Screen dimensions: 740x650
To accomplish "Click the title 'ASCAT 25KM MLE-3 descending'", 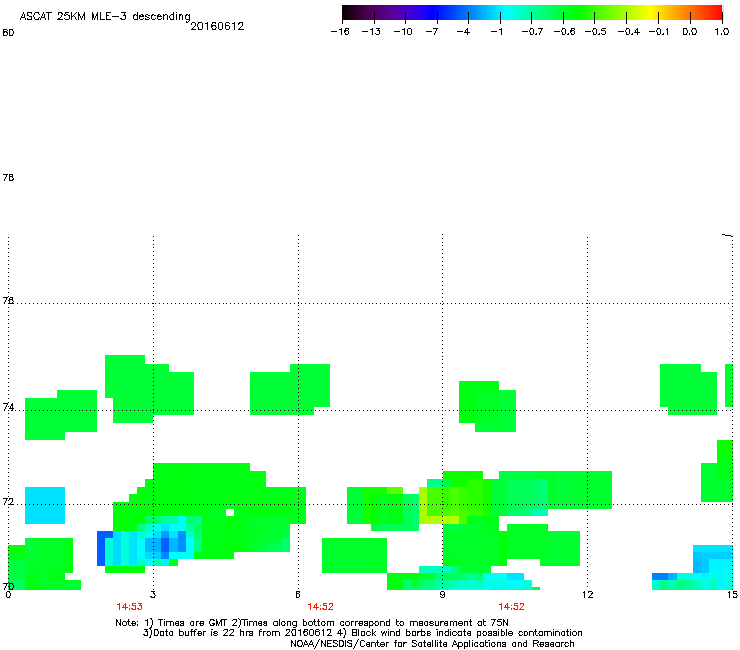I will [105, 16].
